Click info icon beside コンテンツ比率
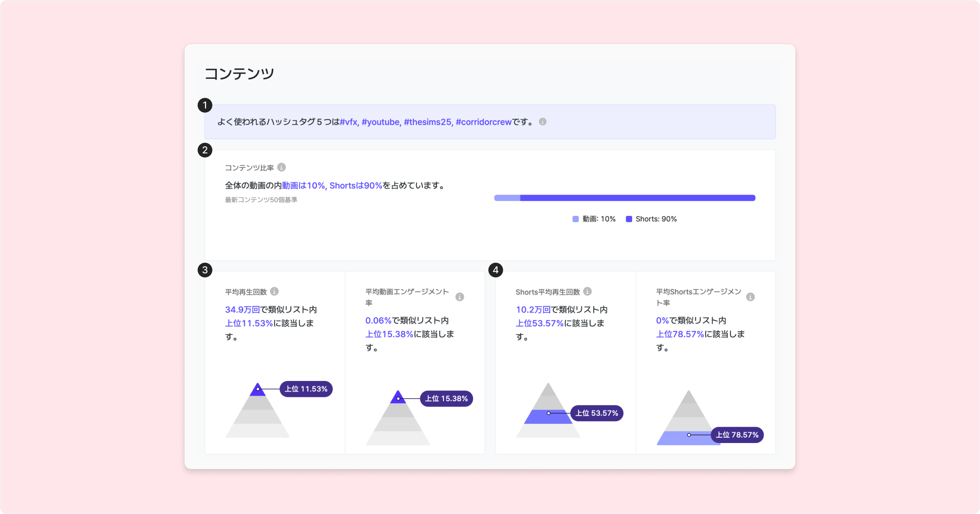980x514 pixels. click(x=281, y=167)
